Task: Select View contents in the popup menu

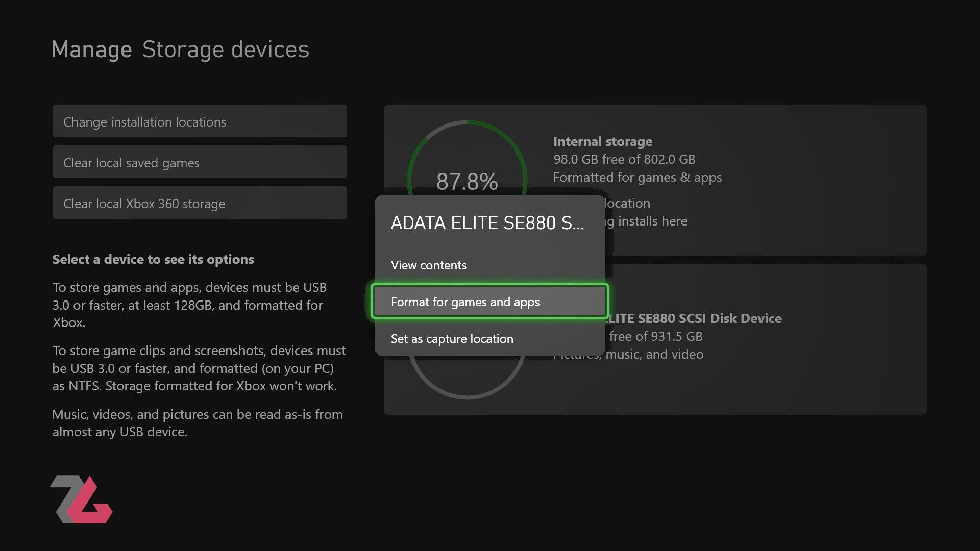Action: tap(429, 265)
